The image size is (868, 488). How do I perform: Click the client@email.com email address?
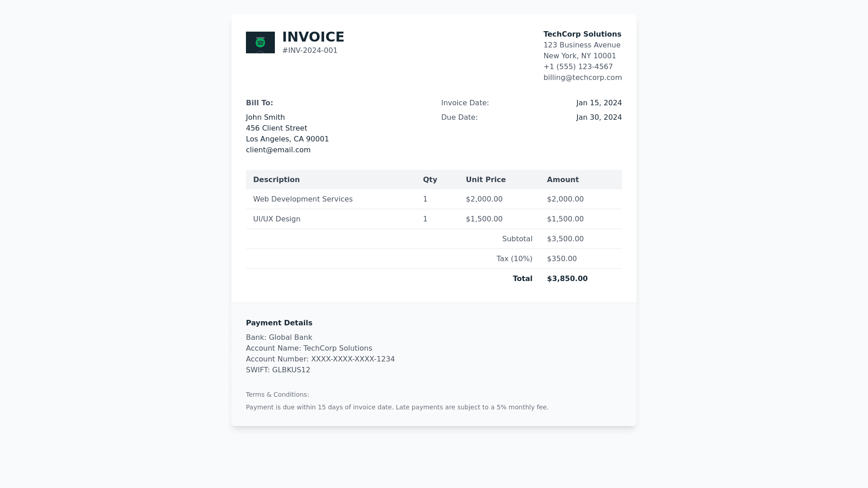[x=278, y=150]
